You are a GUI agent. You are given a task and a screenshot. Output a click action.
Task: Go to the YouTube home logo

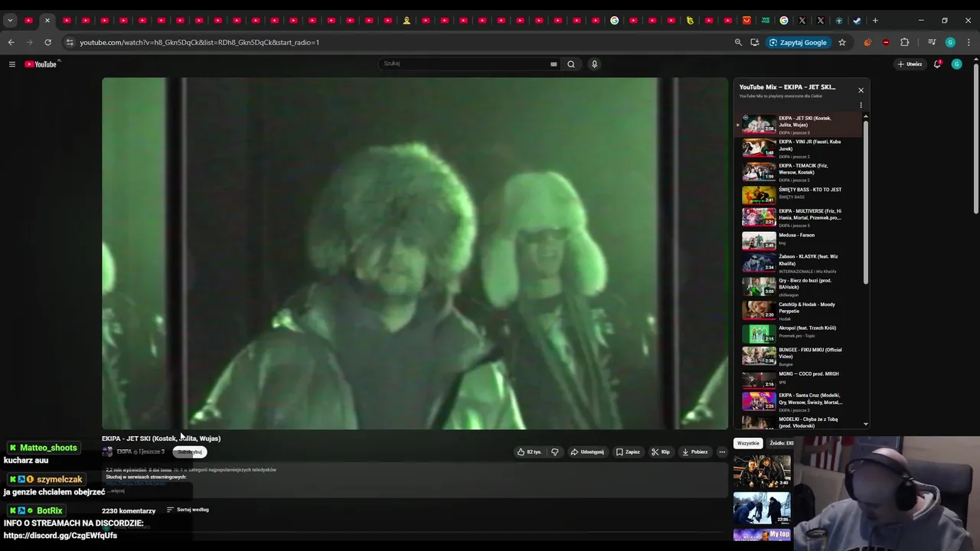coord(41,64)
